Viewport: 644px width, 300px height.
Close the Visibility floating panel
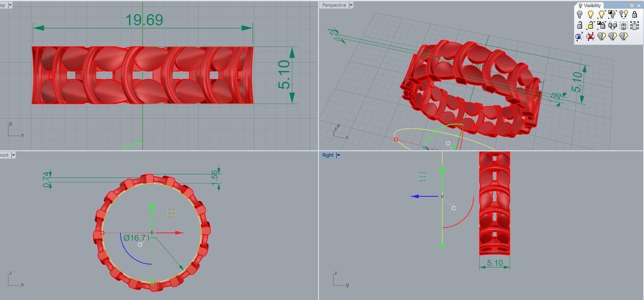pyautogui.click(x=639, y=5)
